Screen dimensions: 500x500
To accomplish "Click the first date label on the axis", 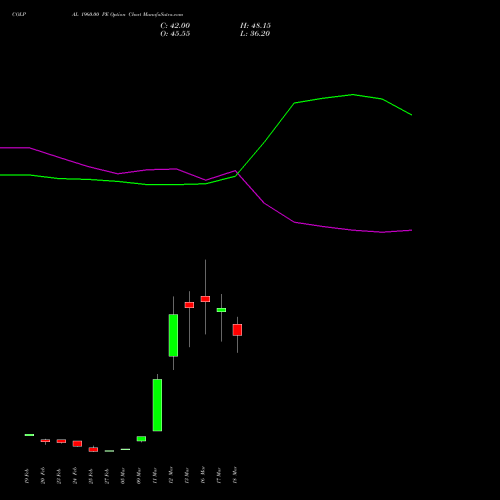I will [x=27, y=476].
